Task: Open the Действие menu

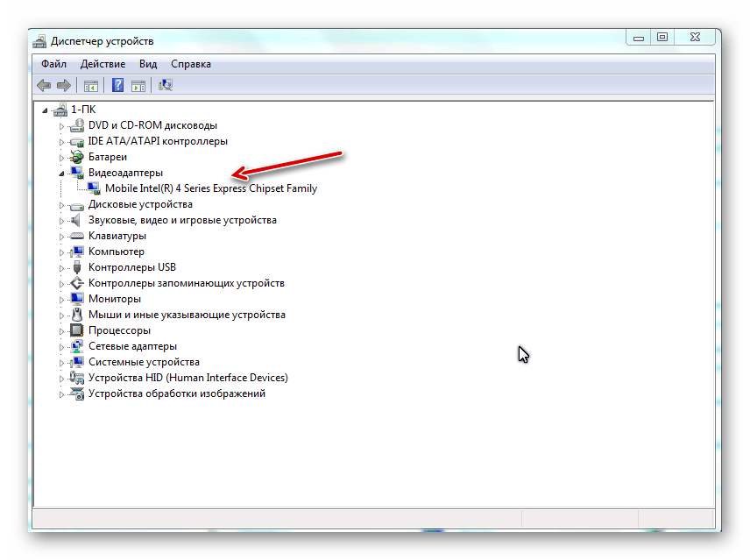Action: (x=103, y=64)
